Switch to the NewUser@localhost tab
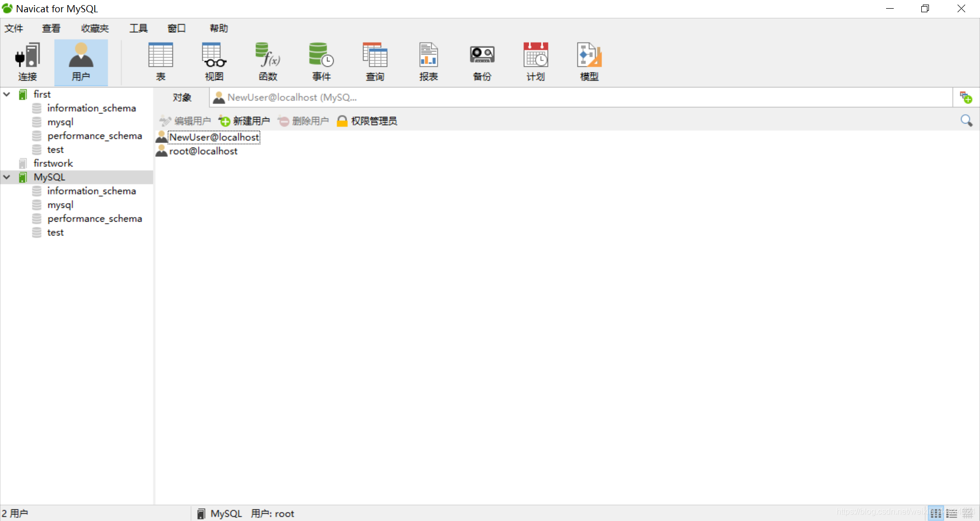The height and width of the screenshot is (521, 980). coord(286,98)
